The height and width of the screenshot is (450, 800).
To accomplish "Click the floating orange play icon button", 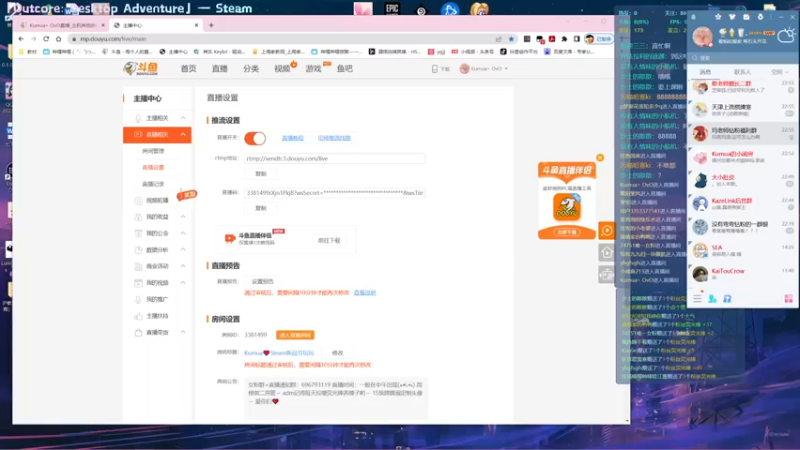I will (x=607, y=231).
